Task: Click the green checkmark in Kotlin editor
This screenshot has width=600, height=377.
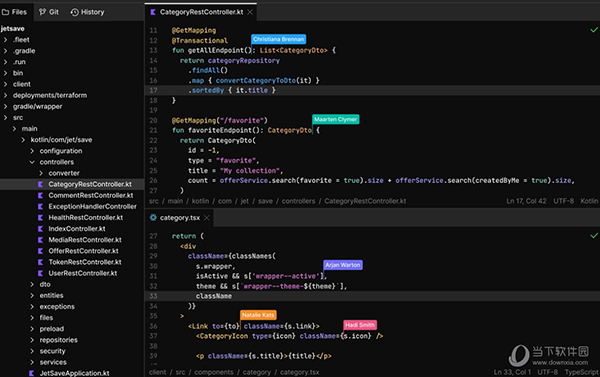Action: click(594, 30)
